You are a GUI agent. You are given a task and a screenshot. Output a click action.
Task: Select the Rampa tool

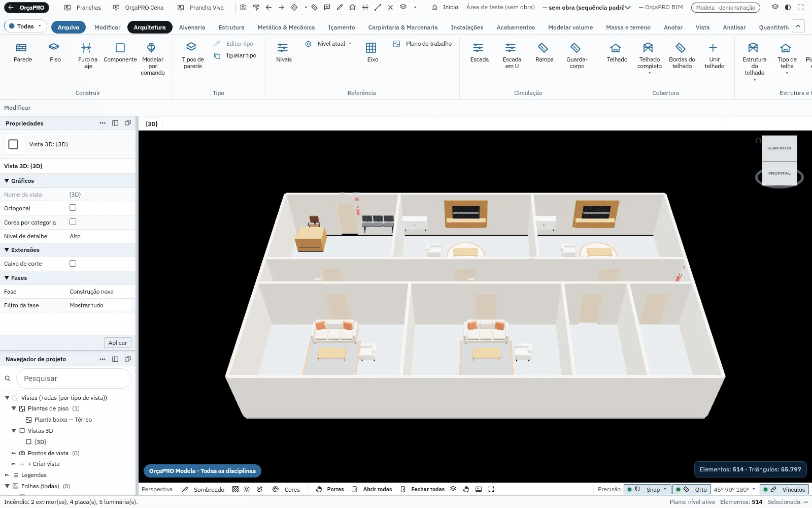pyautogui.click(x=544, y=53)
